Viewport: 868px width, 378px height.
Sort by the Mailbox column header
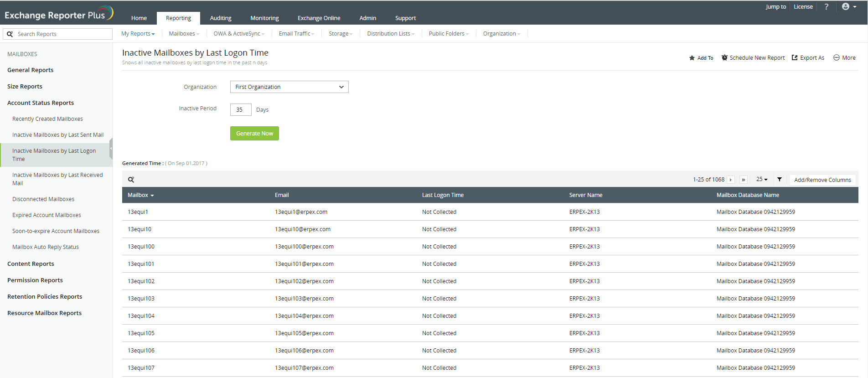[140, 195]
